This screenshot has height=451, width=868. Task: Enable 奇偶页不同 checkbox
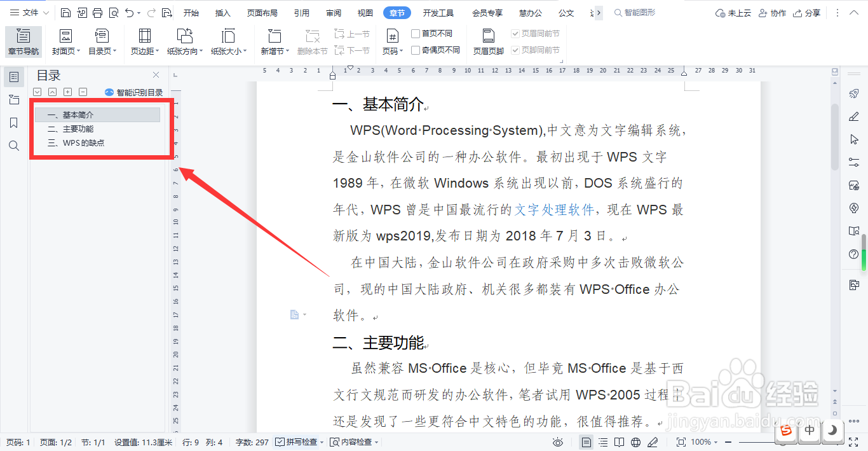[416, 50]
